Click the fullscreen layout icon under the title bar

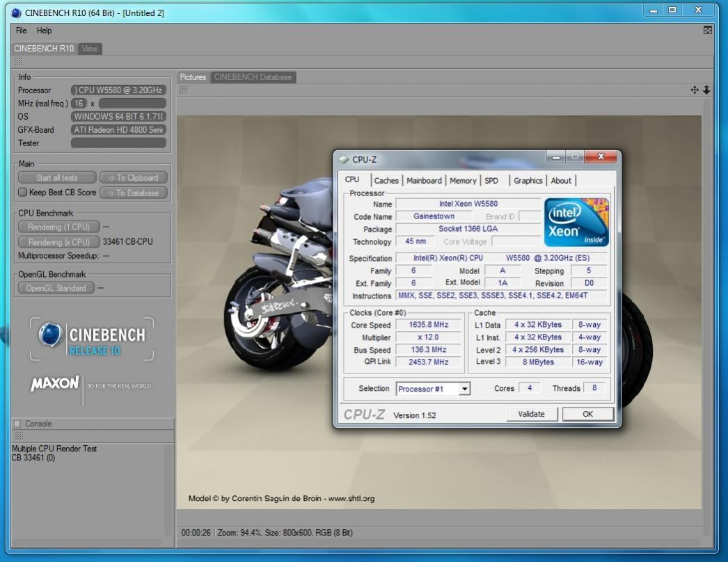click(707, 31)
